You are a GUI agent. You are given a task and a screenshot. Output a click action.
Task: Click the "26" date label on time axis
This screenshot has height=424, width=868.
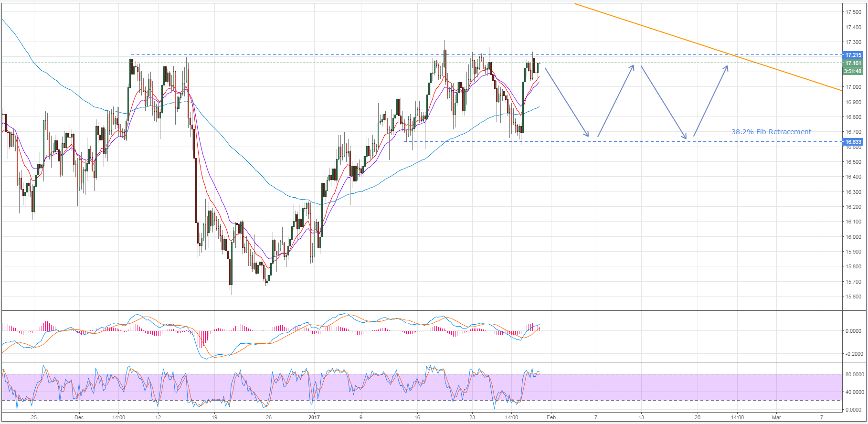tap(269, 417)
